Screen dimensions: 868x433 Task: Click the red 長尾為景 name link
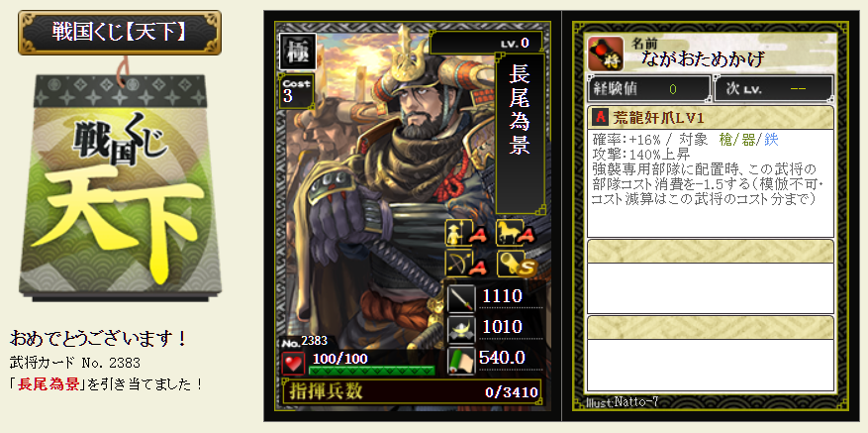point(49,383)
